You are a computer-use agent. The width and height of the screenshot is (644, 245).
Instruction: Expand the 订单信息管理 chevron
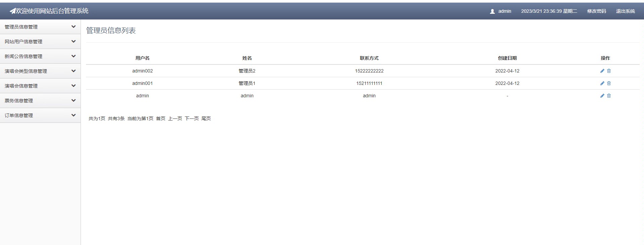[x=74, y=115]
